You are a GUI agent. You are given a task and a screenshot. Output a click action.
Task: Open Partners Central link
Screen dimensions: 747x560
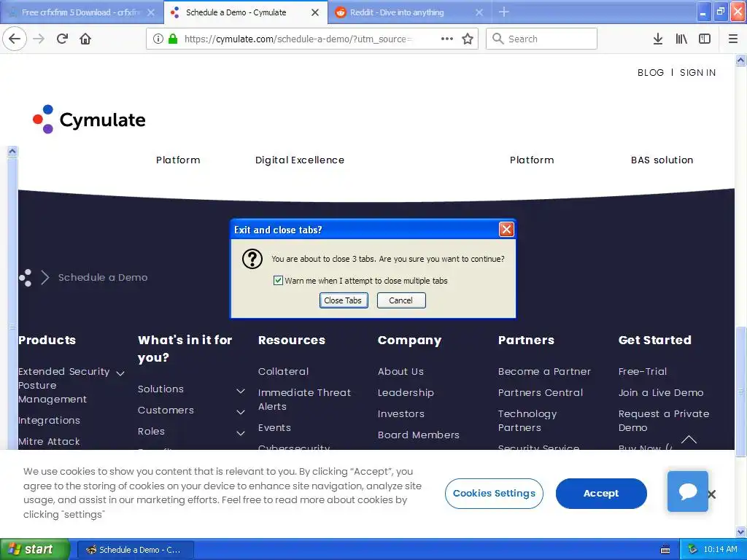coord(541,392)
